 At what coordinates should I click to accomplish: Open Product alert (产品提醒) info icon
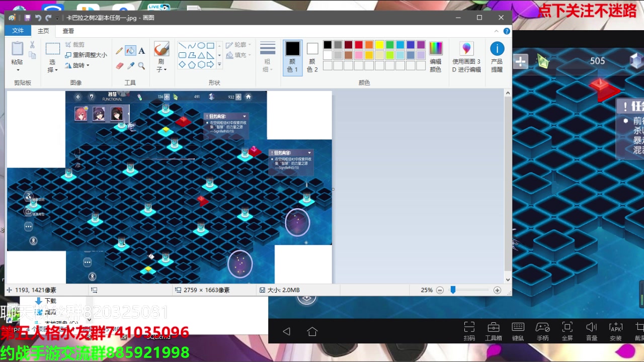click(497, 57)
